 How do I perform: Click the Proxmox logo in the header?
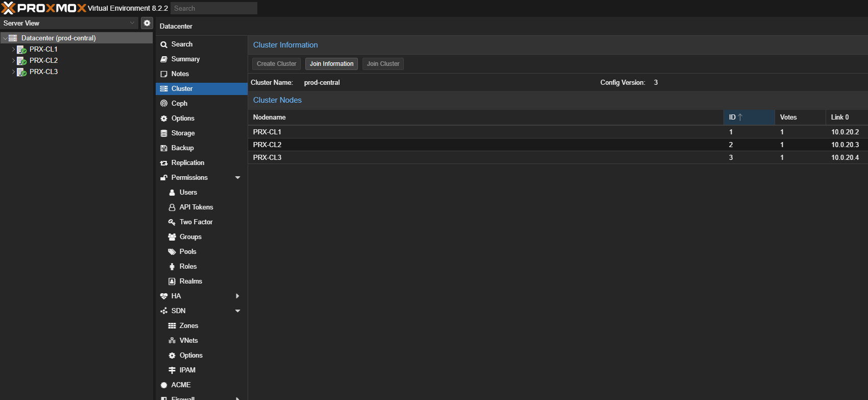click(x=44, y=8)
